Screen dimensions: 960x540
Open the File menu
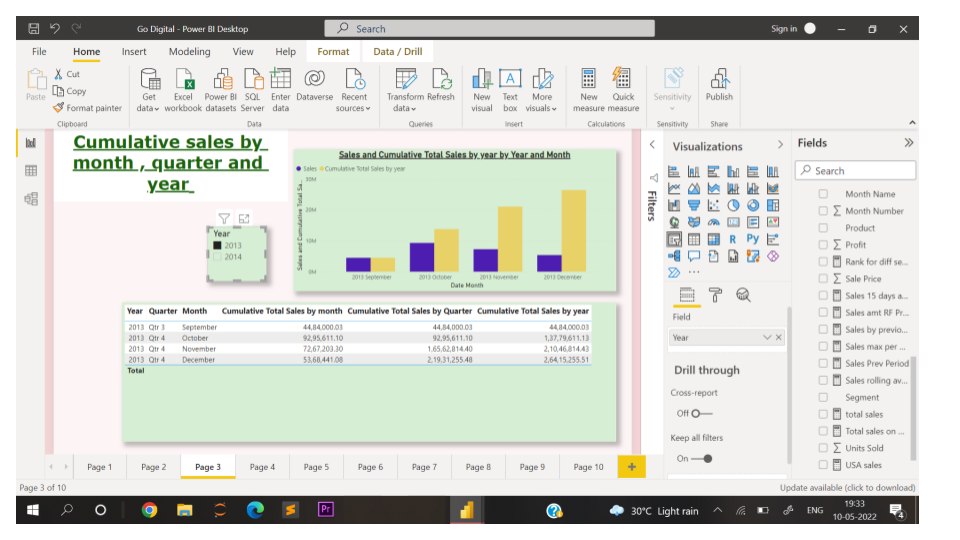click(x=39, y=51)
